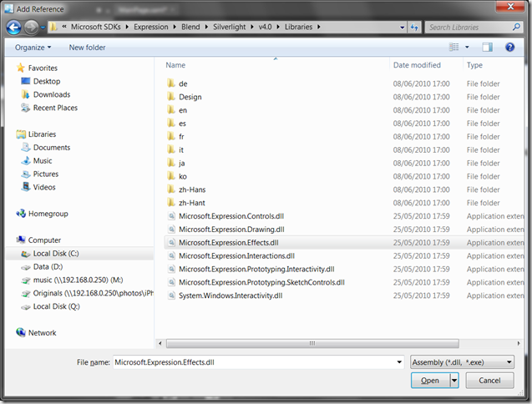
Task: Click the refresh button beside address bar
Action: tap(414, 28)
